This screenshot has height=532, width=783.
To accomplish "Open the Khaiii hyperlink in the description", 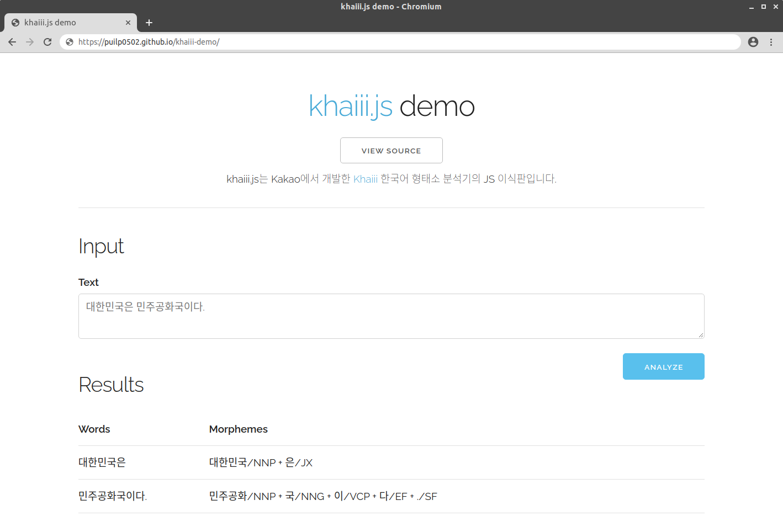I will 366,179.
